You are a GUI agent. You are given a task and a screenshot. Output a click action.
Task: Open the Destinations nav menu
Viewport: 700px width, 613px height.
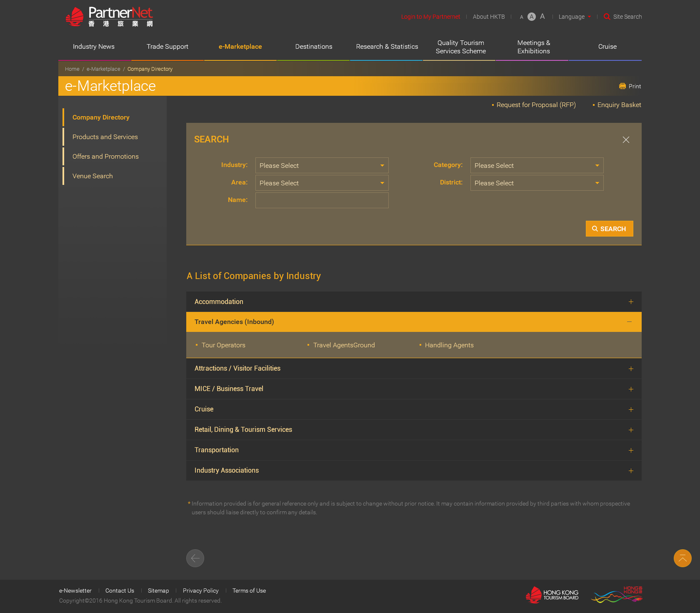pyautogui.click(x=313, y=47)
